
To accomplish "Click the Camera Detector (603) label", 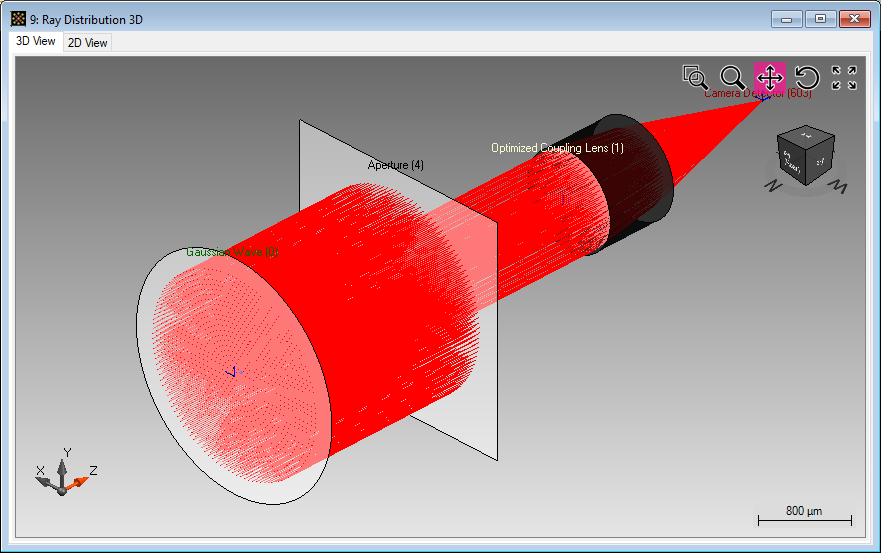I will click(757, 94).
